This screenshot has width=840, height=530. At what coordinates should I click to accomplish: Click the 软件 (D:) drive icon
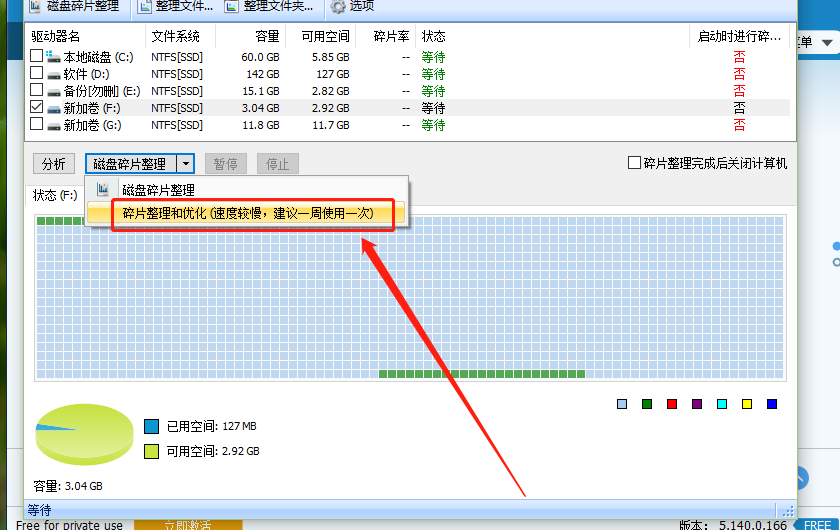[54, 75]
